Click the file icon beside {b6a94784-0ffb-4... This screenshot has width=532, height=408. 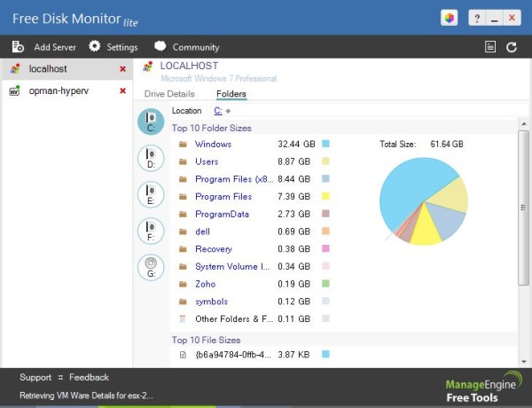coord(183,355)
